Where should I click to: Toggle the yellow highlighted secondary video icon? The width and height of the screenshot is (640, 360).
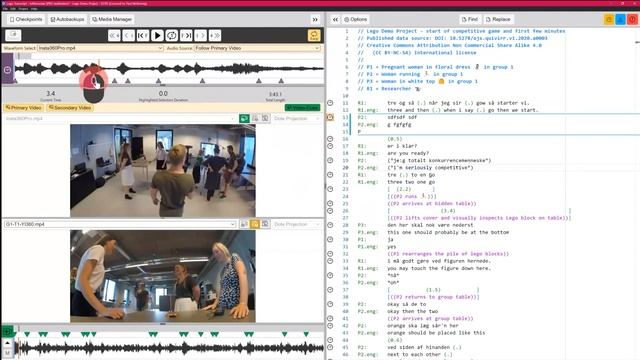(255, 224)
